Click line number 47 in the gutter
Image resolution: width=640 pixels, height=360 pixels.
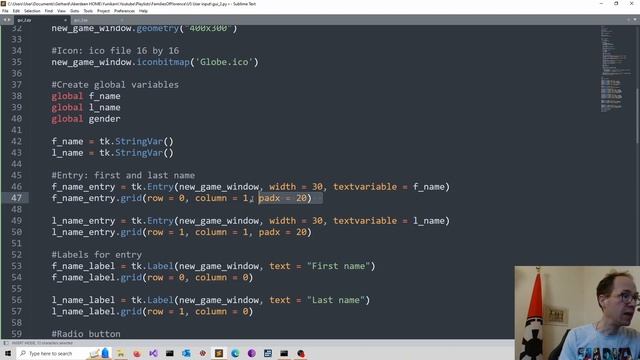(16, 198)
